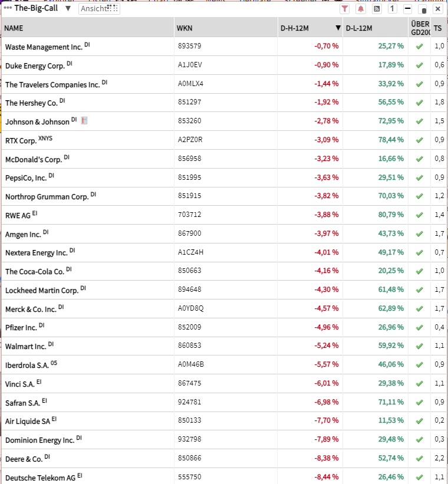Open the Ansicht view selector
Screen dimensions: 448x484
click(x=98, y=9)
